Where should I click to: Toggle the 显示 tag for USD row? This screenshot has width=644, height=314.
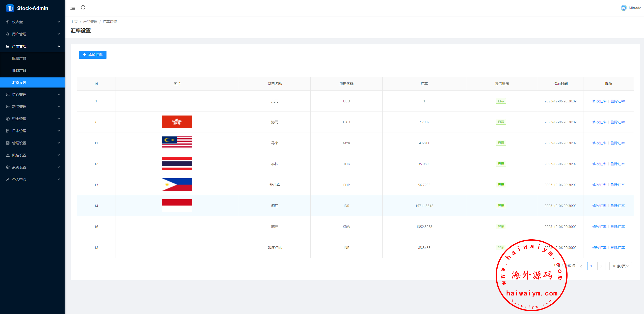(501, 101)
